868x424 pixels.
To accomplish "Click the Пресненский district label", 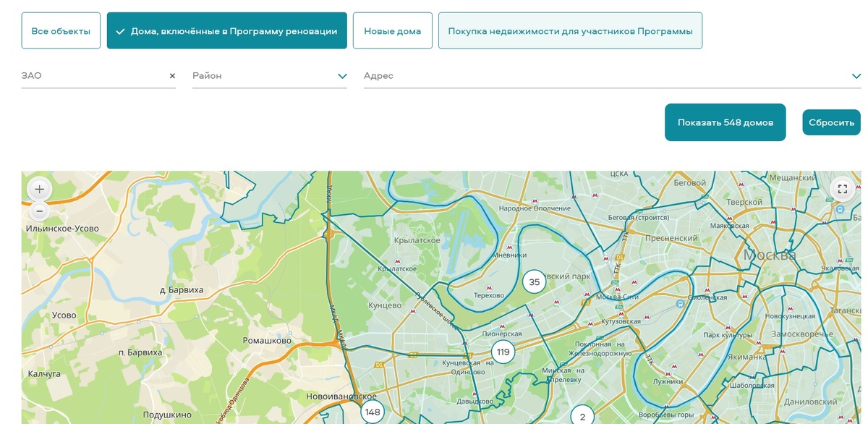I will pyautogui.click(x=671, y=238).
